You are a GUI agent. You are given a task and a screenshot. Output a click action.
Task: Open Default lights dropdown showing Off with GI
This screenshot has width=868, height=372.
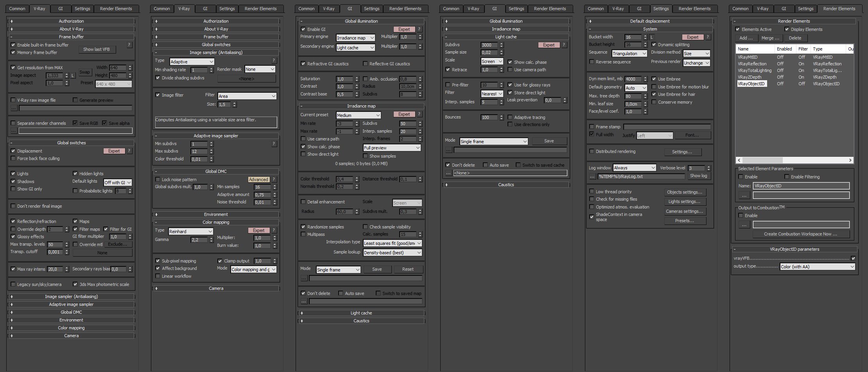coord(118,183)
